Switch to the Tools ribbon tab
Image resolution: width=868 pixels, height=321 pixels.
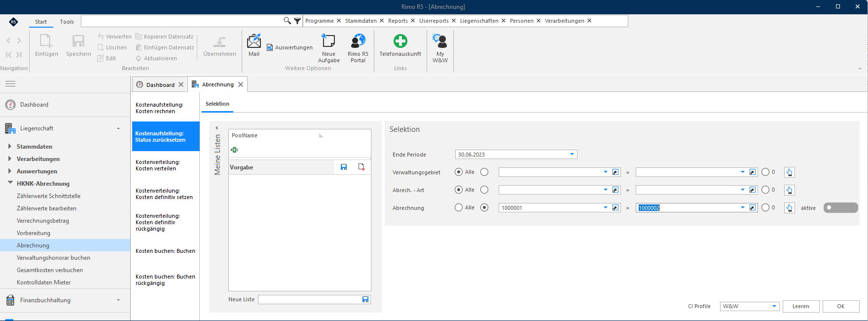pyautogui.click(x=67, y=22)
